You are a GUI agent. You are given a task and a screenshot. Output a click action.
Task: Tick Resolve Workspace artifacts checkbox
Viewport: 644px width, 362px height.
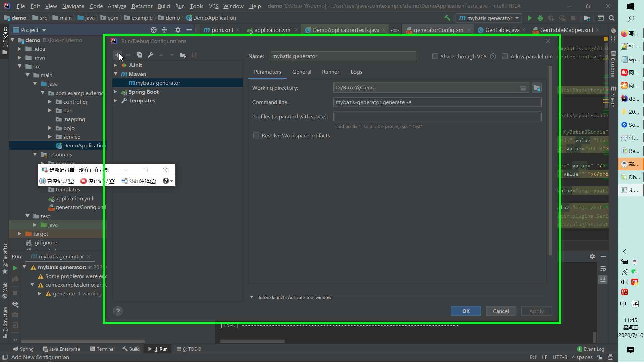click(256, 136)
